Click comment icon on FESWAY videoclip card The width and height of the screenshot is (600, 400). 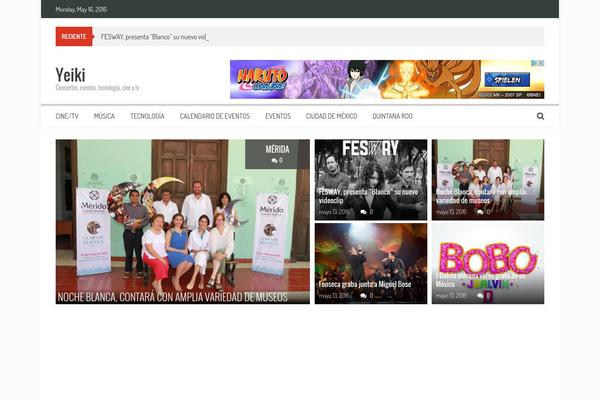pyautogui.click(x=363, y=212)
